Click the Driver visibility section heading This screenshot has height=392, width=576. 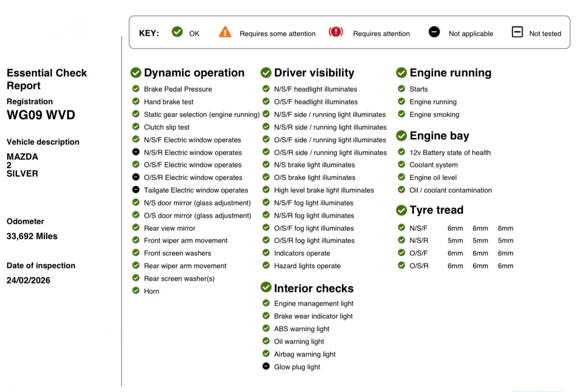[x=314, y=73]
